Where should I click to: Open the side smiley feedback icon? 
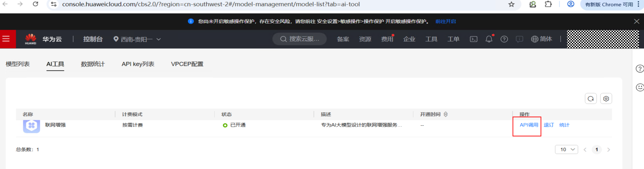(x=640, y=87)
